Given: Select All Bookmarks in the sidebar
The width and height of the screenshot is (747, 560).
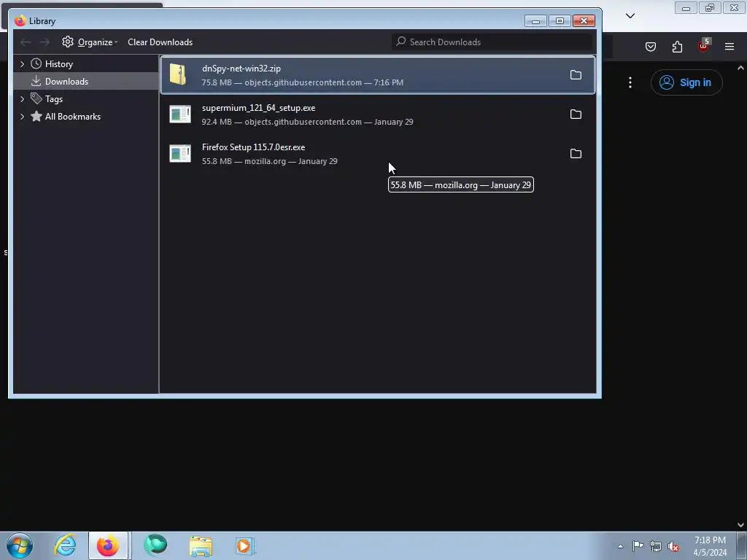Looking at the screenshot, I should pyautogui.click(x=72, y=117).
